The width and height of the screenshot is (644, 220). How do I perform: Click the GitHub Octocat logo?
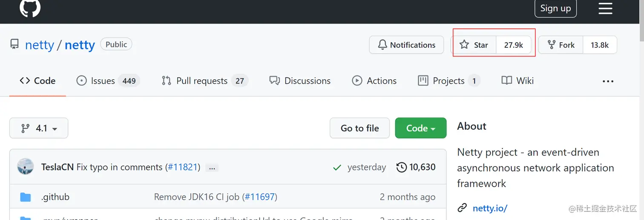[30, 8]
